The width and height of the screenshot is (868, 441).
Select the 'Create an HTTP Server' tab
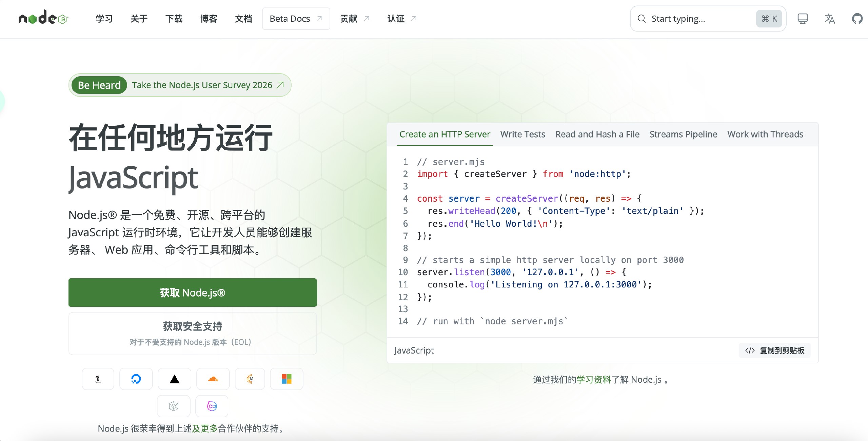point(445,134)
